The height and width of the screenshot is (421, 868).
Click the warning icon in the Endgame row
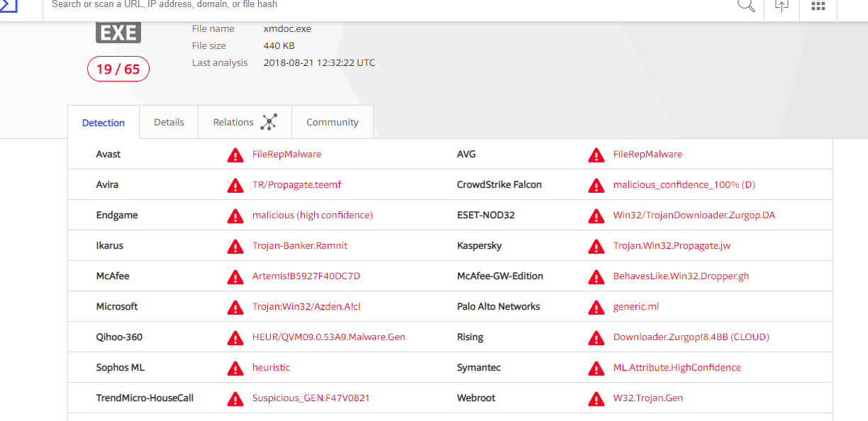[235, 215]
